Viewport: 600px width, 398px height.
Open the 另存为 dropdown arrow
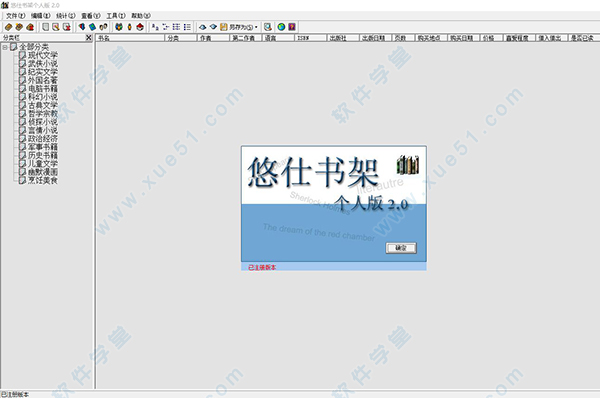(x=256, y=27)
